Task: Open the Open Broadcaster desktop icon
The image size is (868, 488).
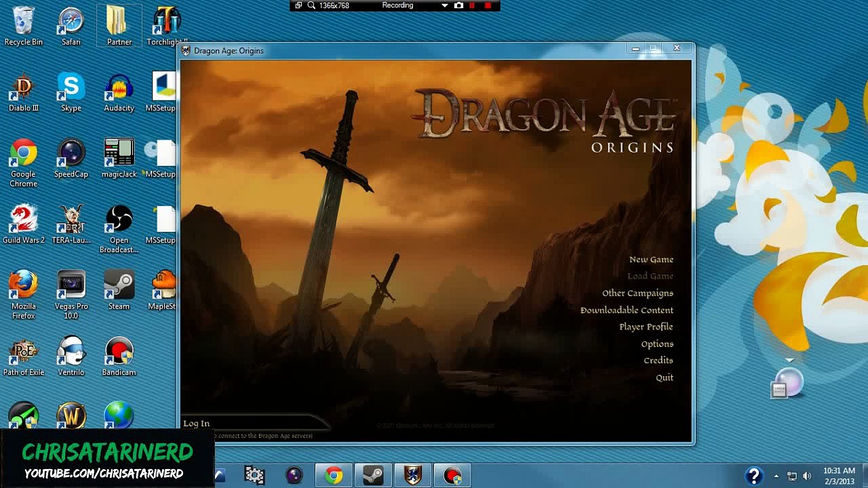Action: [x=119, y=230]
